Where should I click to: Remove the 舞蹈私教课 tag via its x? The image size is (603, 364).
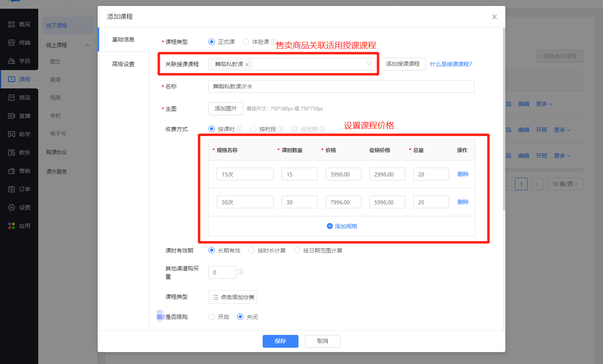(247, 65)
